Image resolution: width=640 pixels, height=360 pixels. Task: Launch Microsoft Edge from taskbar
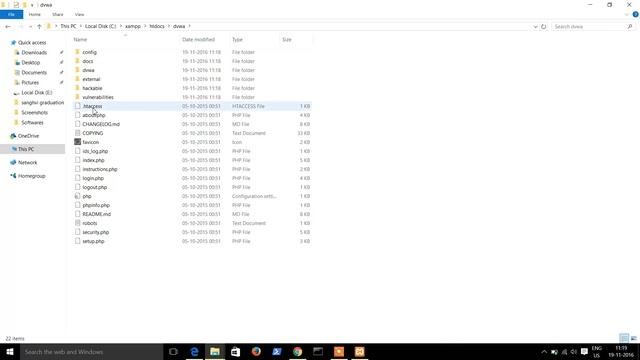coord(194,351)
